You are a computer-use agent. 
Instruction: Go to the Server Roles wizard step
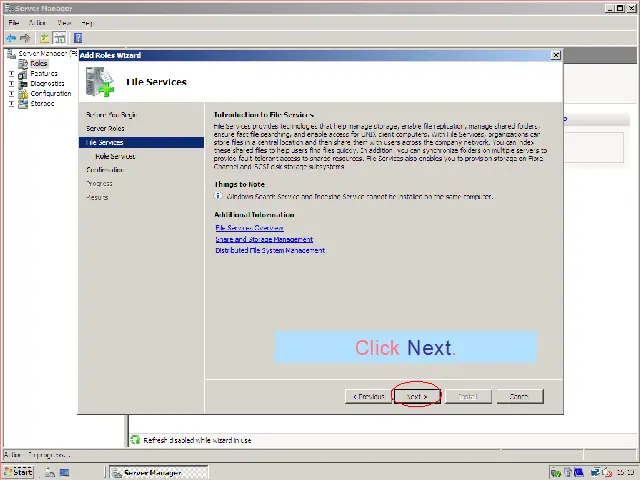click(x=105, y=129)
